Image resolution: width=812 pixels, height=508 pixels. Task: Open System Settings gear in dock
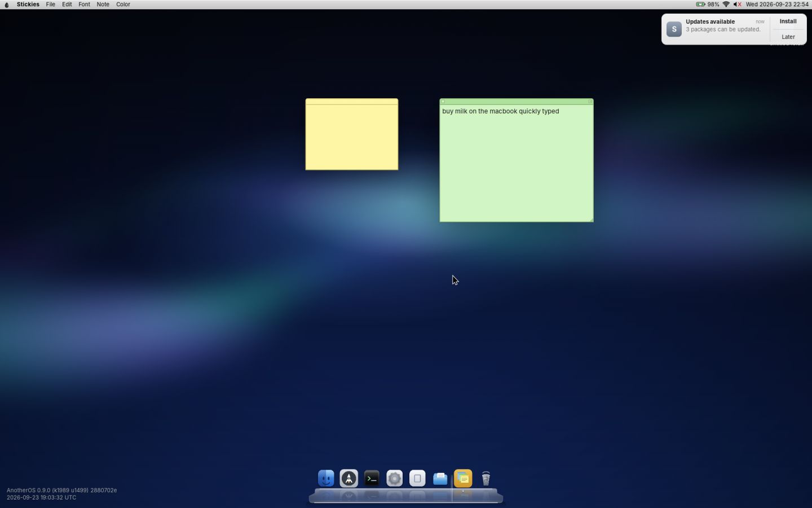(x=395, y=479)
